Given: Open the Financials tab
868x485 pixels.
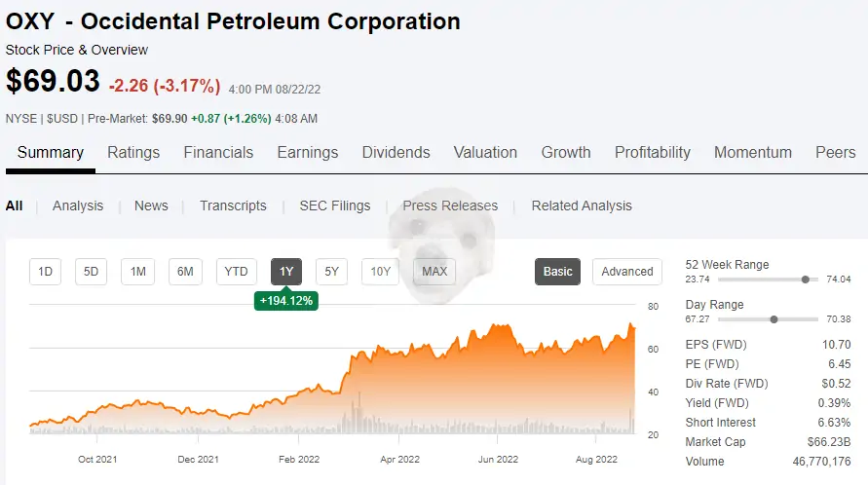Looking at the screenshot, I should click(218, 152).
